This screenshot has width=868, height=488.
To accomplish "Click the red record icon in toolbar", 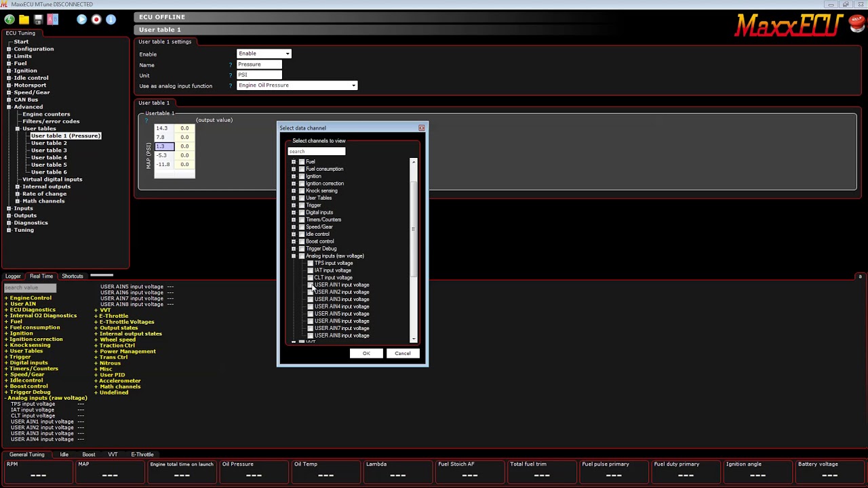I will pos(96,20).
